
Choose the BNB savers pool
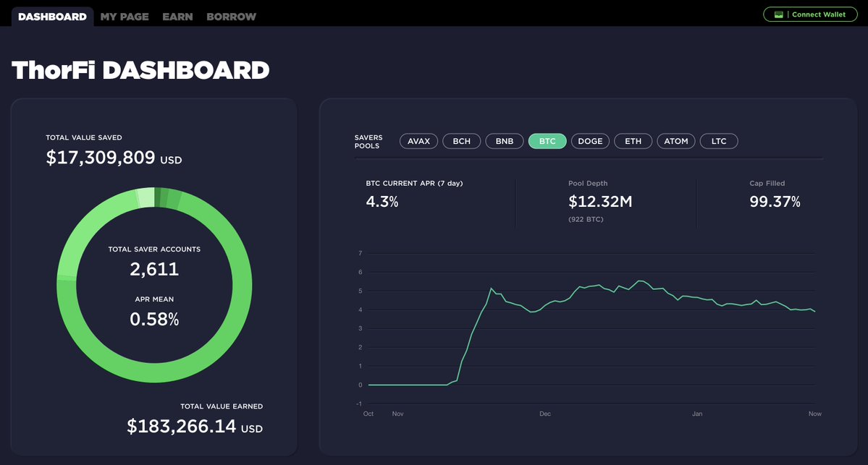(505, 141)
